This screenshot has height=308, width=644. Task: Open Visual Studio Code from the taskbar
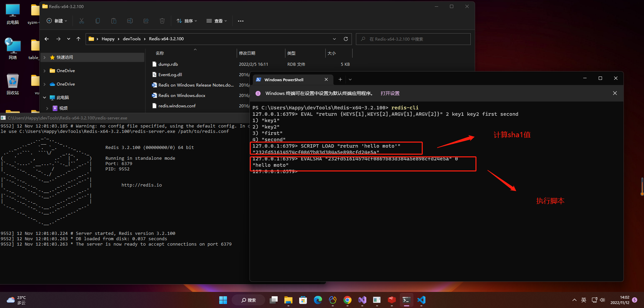click(x=421, y=300)
